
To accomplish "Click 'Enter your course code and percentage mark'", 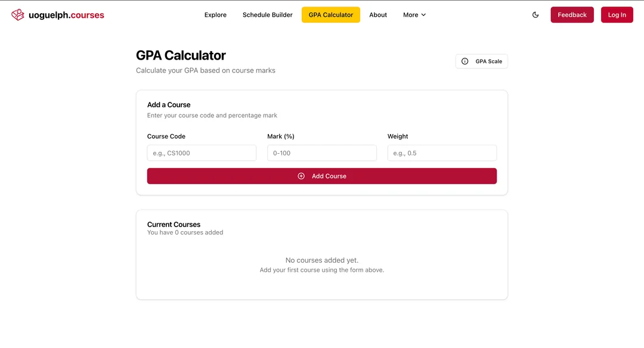I will [212, 116].
